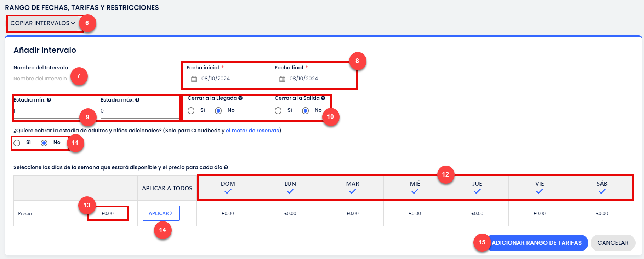Uncheck the VIE day checkmark

[539, 191]
